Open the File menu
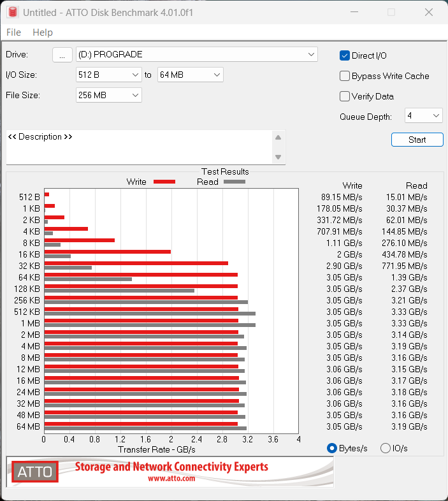 point(13,33)
